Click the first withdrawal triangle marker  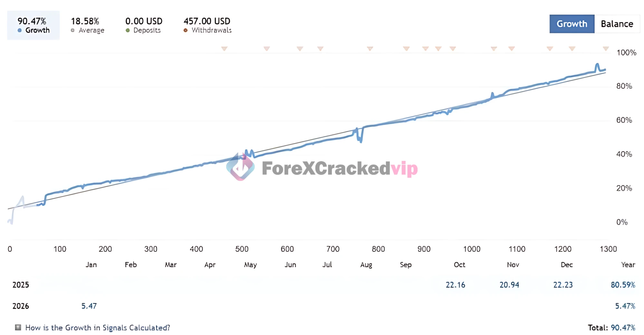click(224, 49)
